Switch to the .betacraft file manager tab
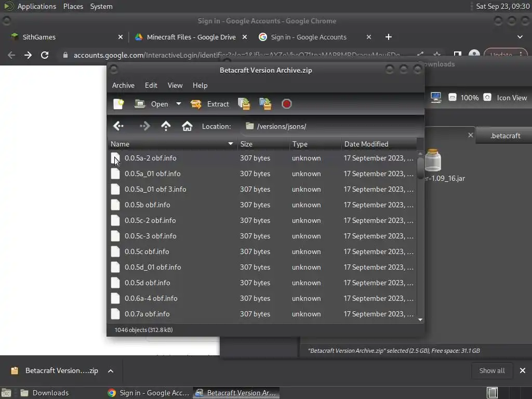 pos(505,136)
